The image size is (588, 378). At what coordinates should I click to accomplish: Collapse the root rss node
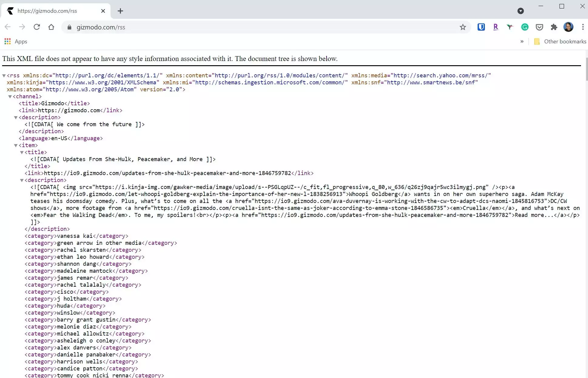click(x=4, y=76)
